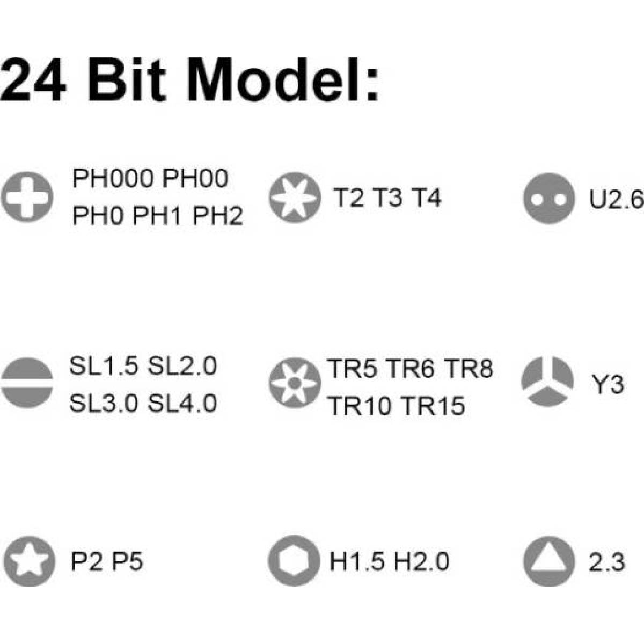The image size is (644, 644).
Task: Click the H1.5 H2.0 hex label
Action: [x=389, y=562]
